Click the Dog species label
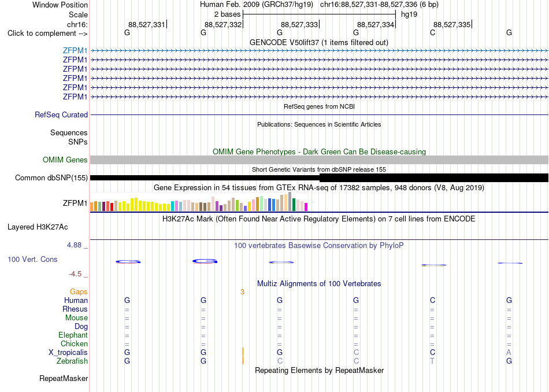This screenshot has height=392, width=549. (81, 327)
